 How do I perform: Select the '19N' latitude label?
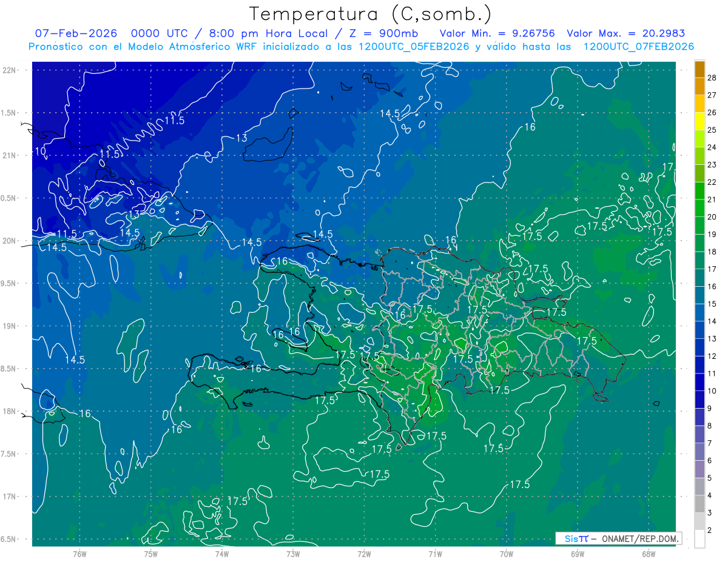tap(9, 326)
